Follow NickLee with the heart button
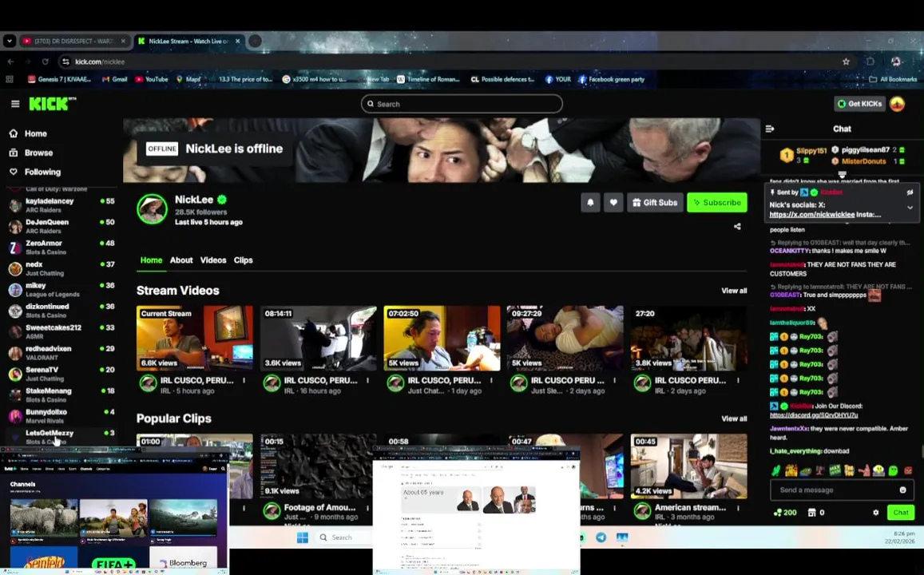 click(613, 203)
